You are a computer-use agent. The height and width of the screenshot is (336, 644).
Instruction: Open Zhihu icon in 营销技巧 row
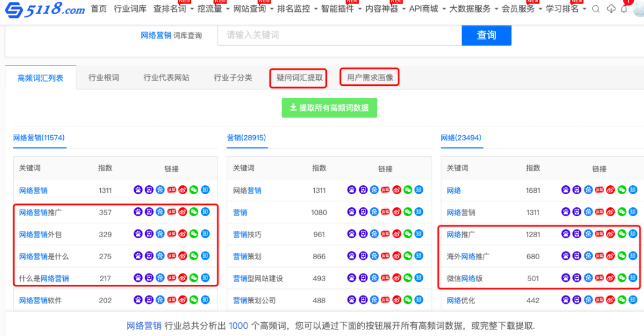419,234
